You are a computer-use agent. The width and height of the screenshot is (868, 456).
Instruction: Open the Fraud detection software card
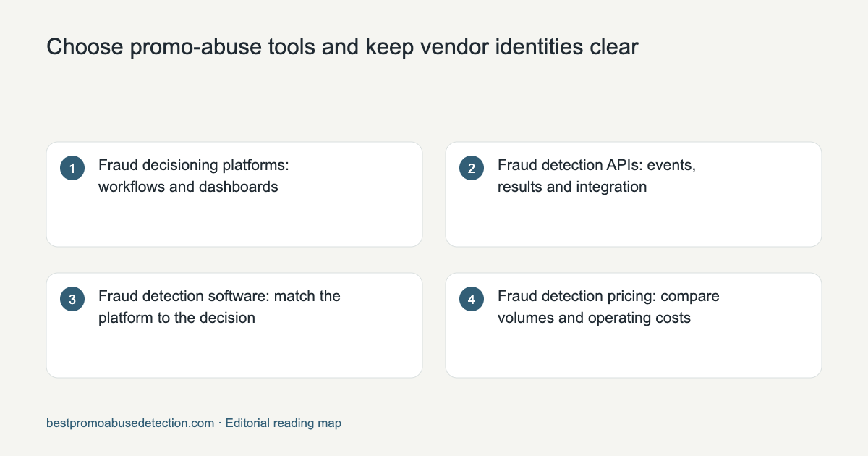[234, 325]
